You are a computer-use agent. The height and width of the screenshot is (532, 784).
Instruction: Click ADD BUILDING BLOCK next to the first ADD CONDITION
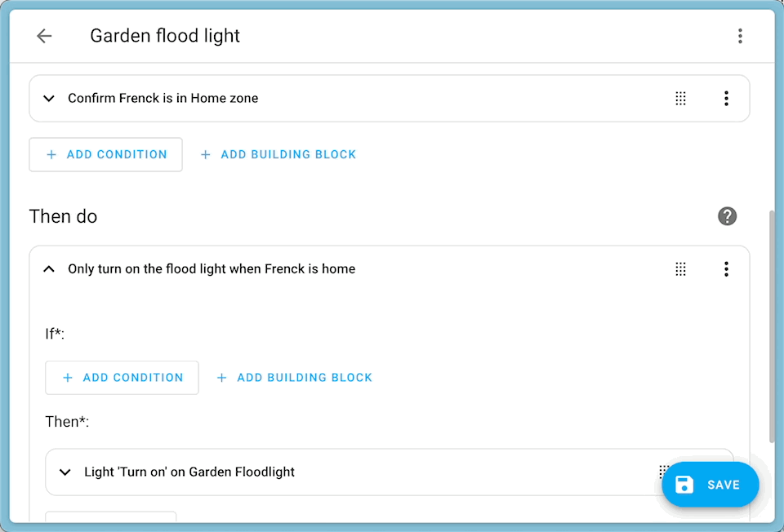click(x=278, y=154)
